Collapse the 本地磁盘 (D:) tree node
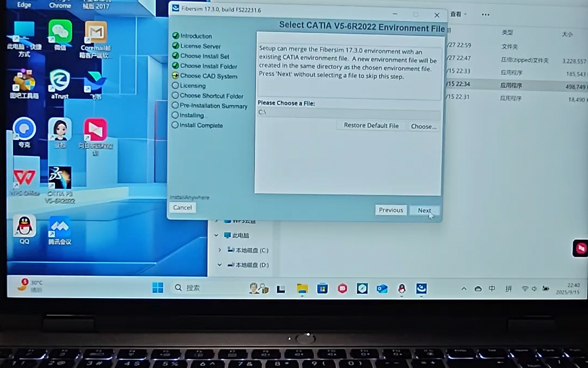The image size is (588, 368). tap(220, 265)
